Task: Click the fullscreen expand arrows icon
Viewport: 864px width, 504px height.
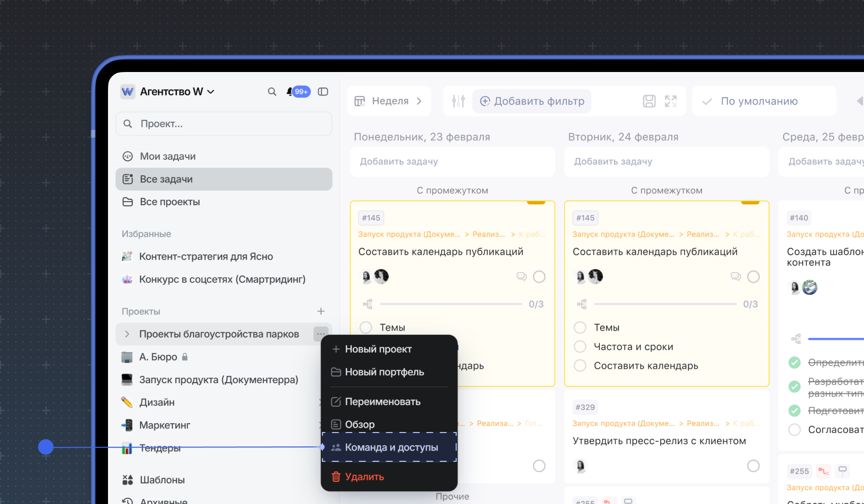Action: click(671, 101)
